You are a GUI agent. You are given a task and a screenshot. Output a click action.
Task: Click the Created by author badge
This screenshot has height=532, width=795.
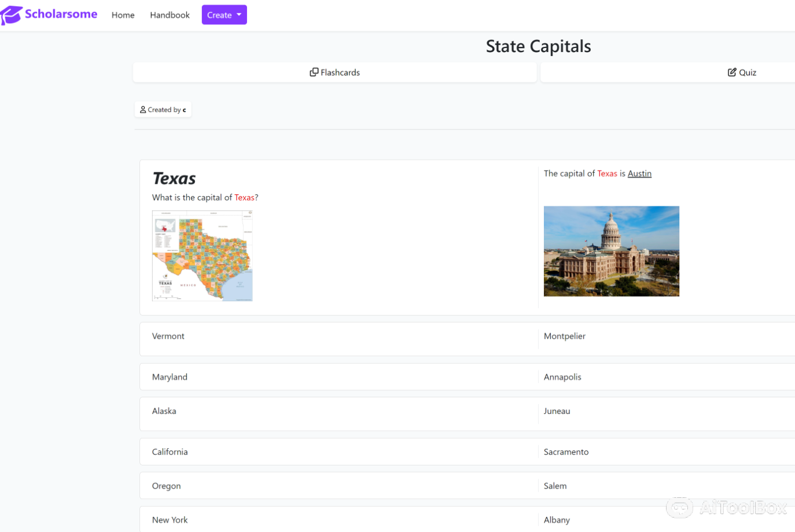pos(163,110)
